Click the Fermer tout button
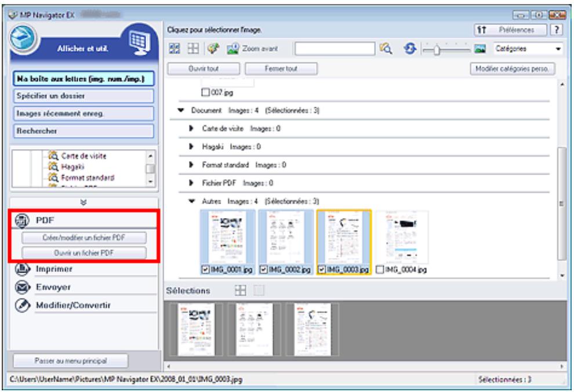The image size is (574, 392). 281,68
